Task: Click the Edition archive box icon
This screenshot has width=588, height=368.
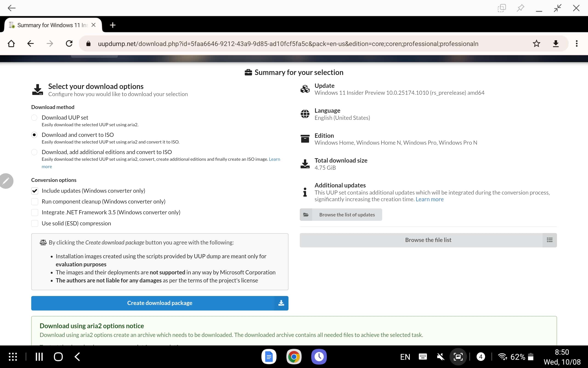Action: pyautogui.click(x=305, y=139)
